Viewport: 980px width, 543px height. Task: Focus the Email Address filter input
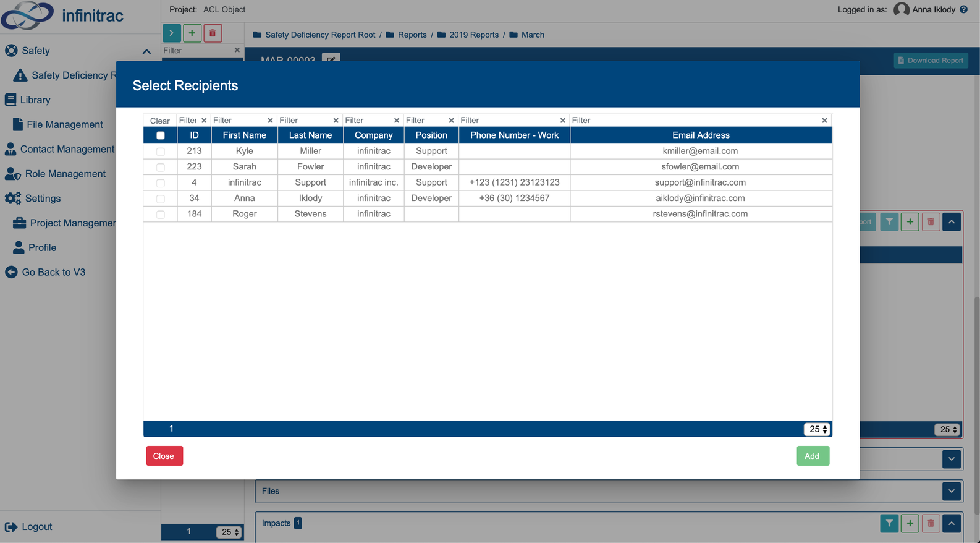click(695, 121)
